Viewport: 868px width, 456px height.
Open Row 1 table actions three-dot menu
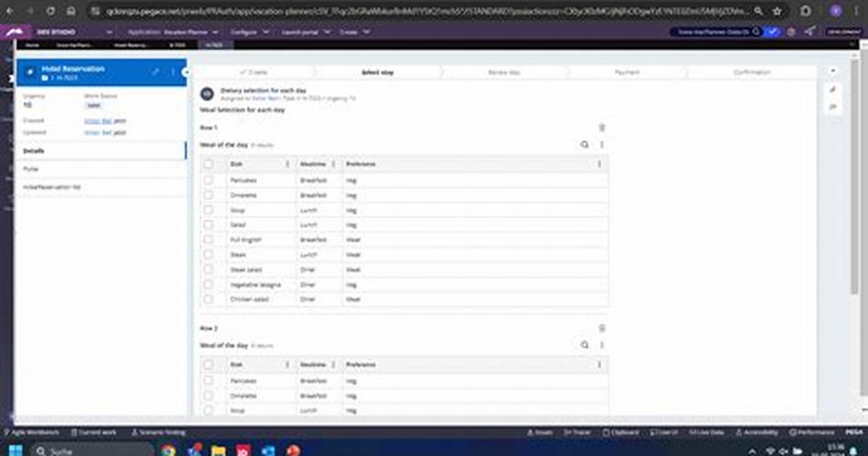point(602,144)
